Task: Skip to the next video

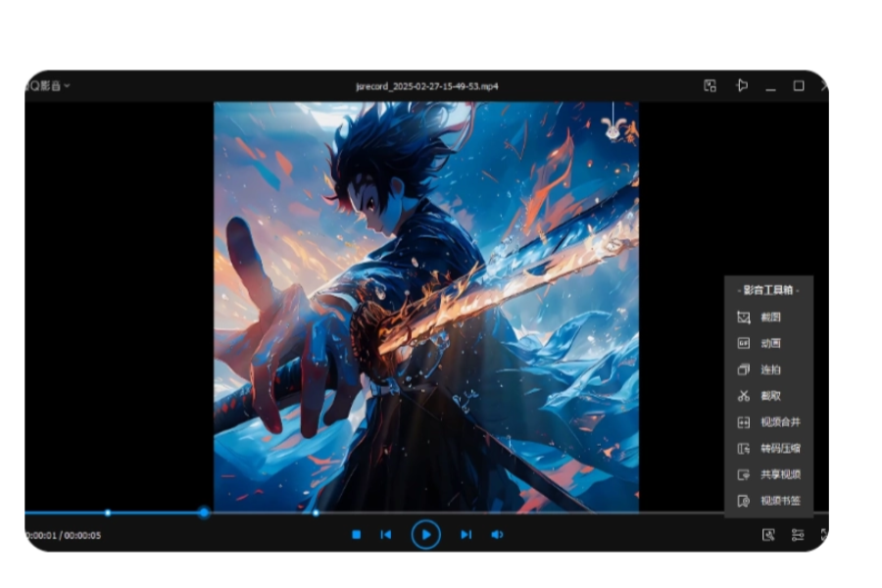Action: (x=466, y=535)
